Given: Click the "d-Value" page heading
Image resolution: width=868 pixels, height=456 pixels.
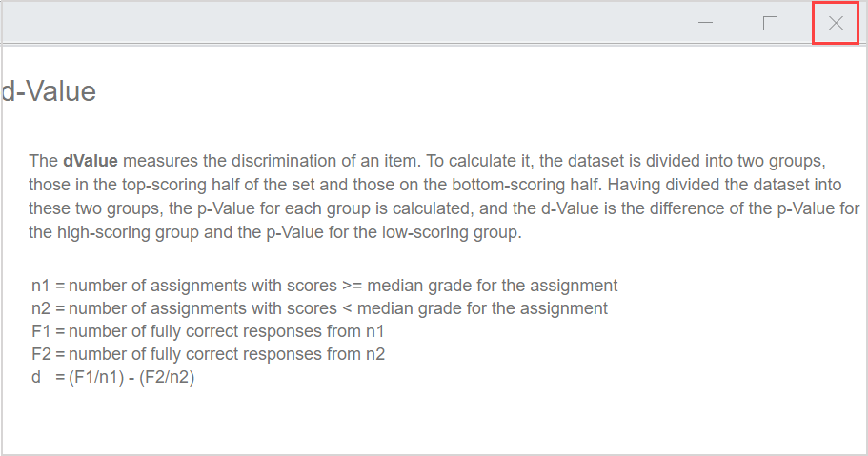Looking at the screenshot, I should tap(49, 92).
